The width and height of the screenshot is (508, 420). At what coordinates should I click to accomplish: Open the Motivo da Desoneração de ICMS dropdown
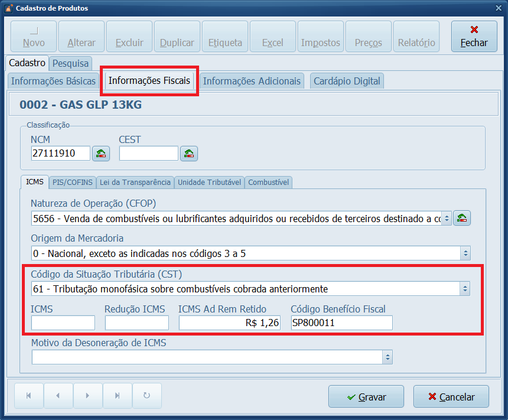click(x=387, y=357)
